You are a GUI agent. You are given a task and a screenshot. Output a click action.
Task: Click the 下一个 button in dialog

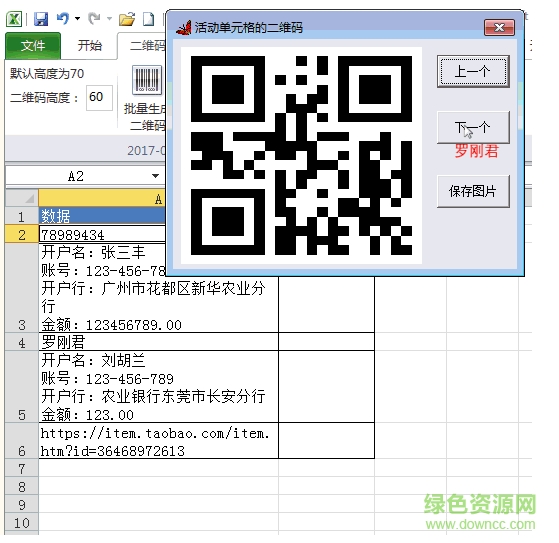473,127
